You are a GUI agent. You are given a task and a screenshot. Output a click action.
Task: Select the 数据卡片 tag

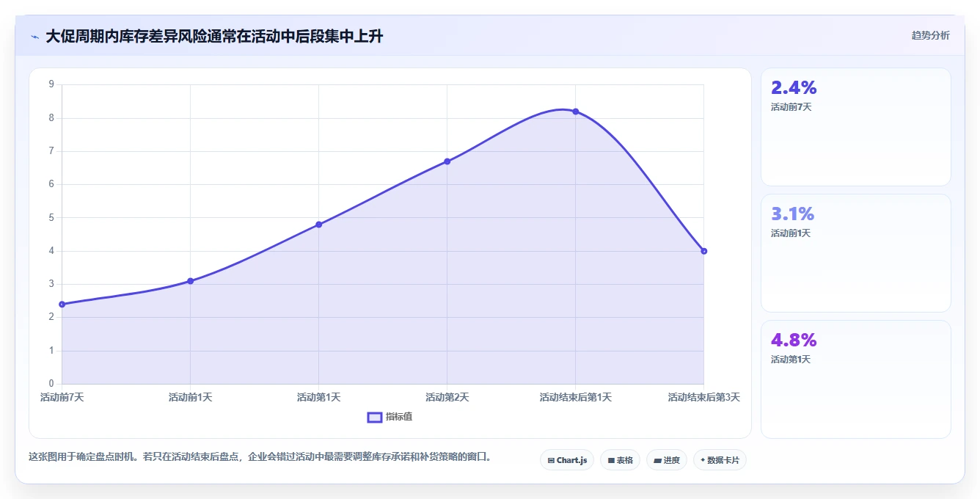[720, 460]
